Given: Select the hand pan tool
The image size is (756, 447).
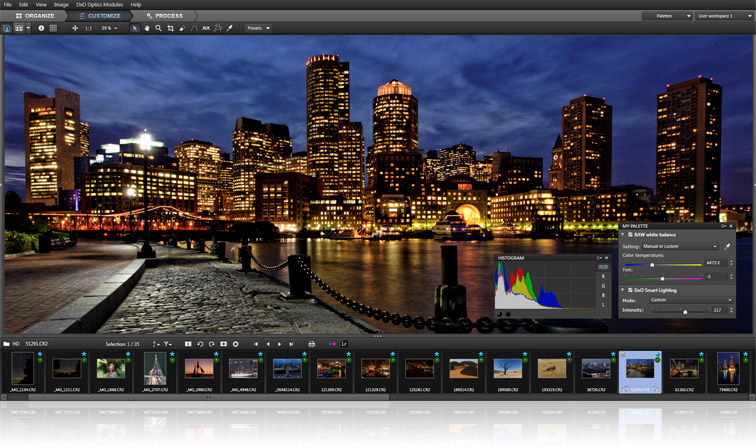Looking at the screenshot, I should pyautogui.click(x=147, y=28).
